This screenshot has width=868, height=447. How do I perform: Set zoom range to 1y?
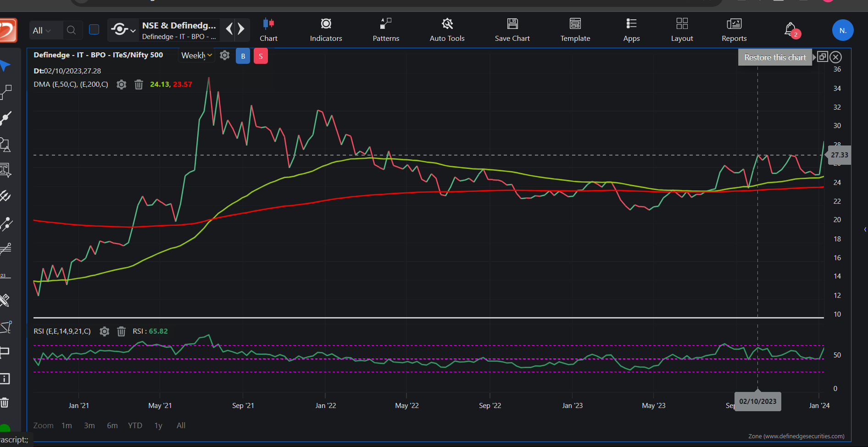click(x=158, y=425)
